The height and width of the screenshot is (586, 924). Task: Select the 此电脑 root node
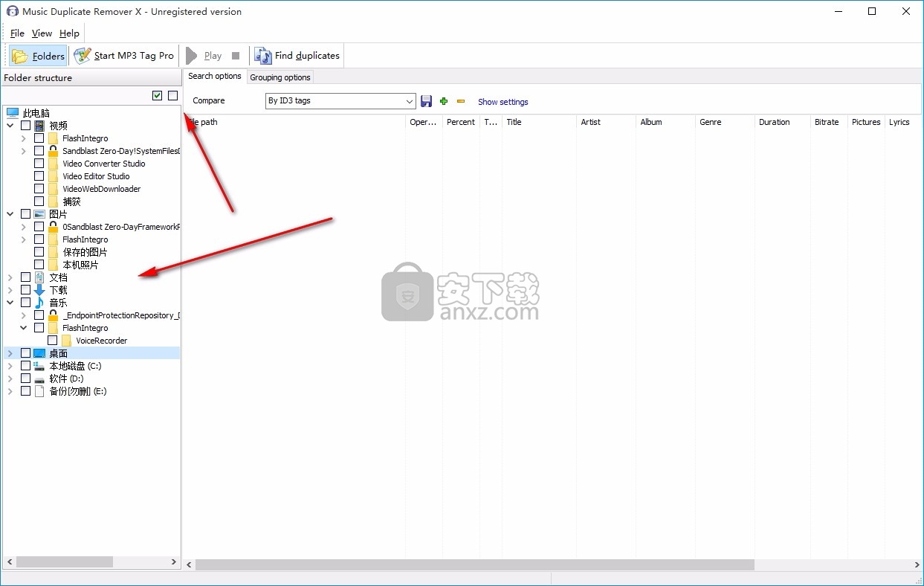36,113
